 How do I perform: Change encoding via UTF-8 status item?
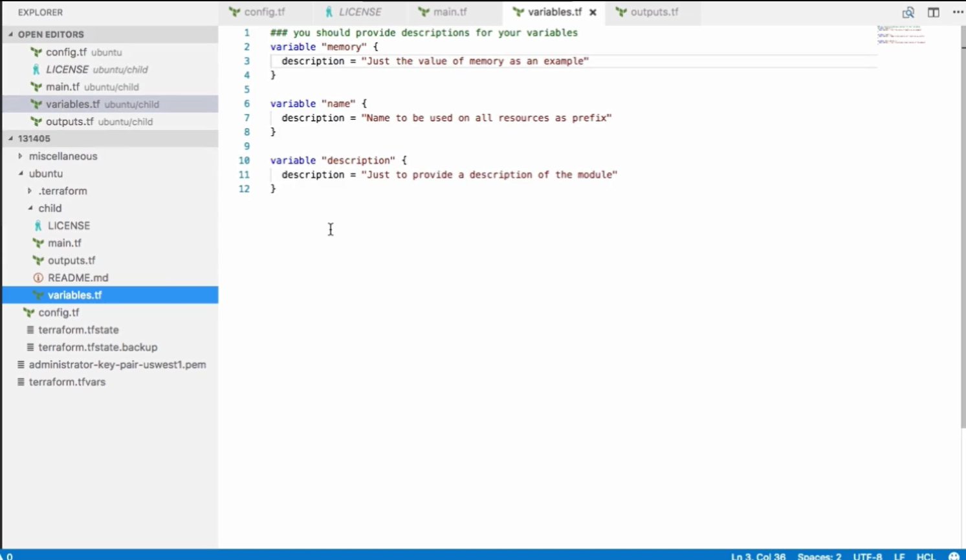867,555
